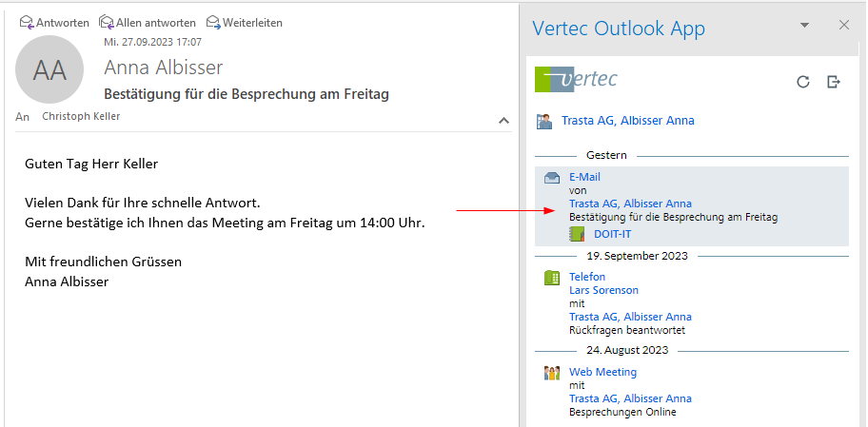
Task: Open the E-Mail activity link
Action: click(584, 177)
